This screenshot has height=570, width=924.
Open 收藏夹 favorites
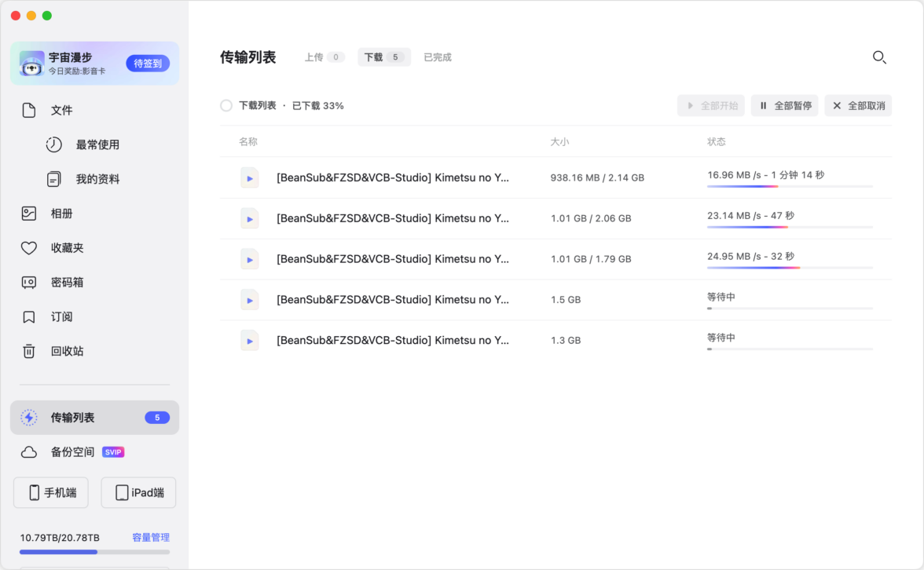[x=67, y=248]
